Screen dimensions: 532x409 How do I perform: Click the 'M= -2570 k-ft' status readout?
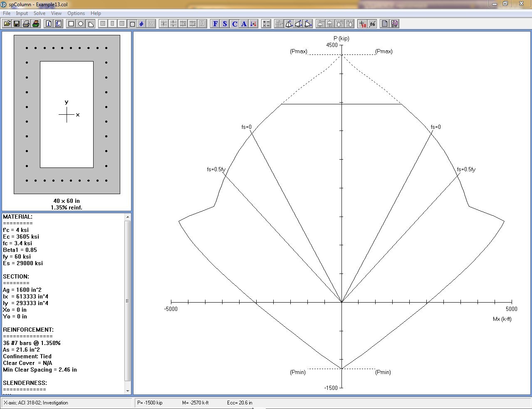tap(195, 403)
